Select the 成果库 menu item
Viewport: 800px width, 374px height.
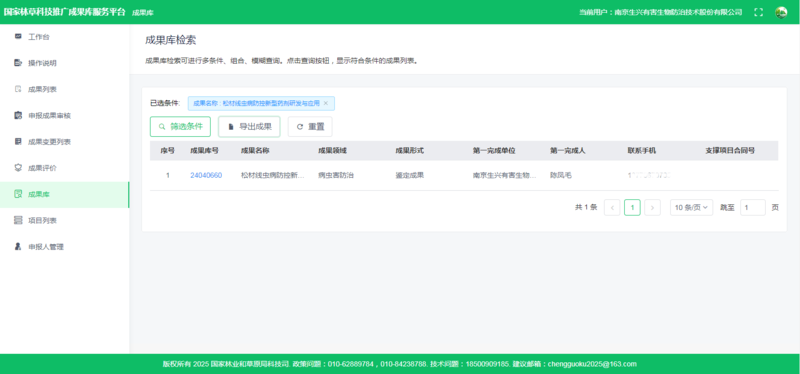pyautogui.click(x=64, y=194)
